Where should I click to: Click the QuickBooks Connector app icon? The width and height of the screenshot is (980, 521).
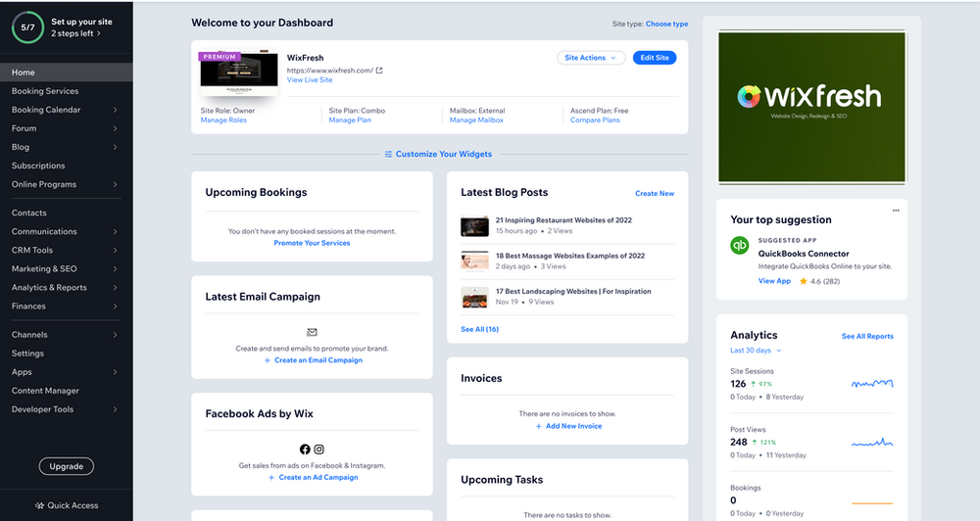coord(740,246)
